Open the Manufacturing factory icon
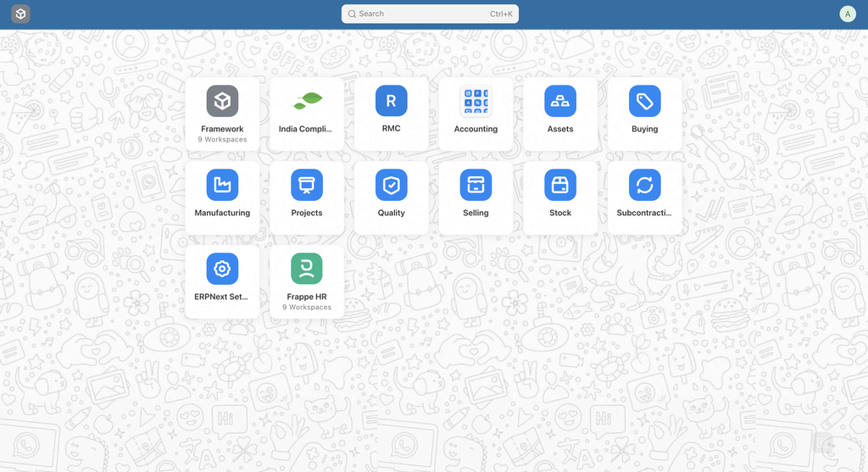 point(222,185)
